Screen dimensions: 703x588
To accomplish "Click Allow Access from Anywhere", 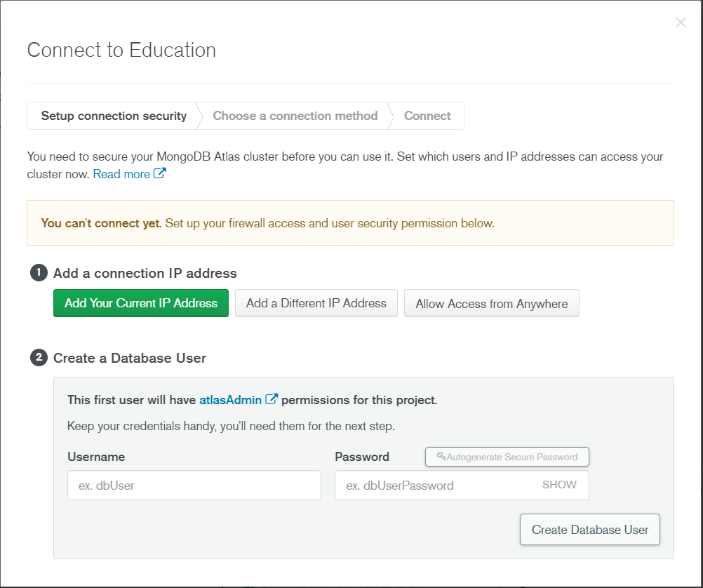I will [x=492, y=304].
